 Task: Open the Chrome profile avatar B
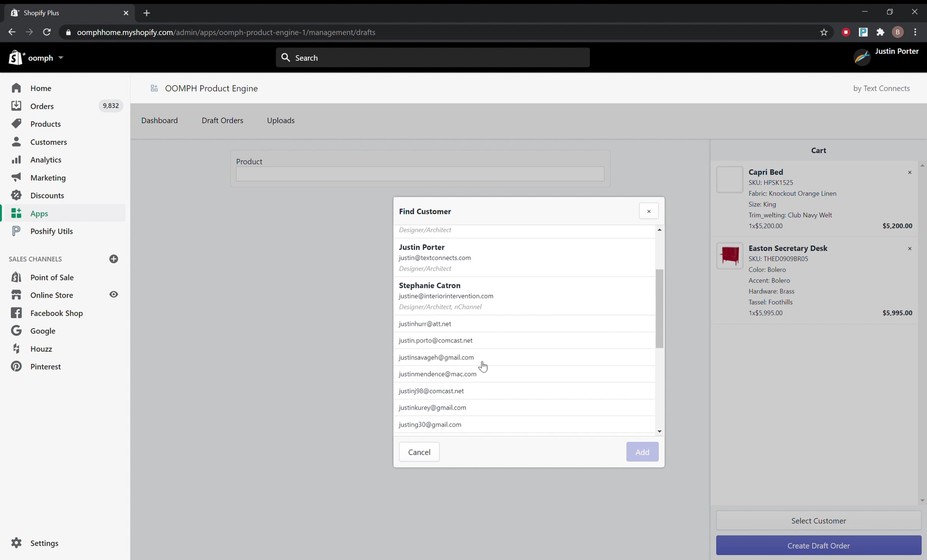(898, 32)
